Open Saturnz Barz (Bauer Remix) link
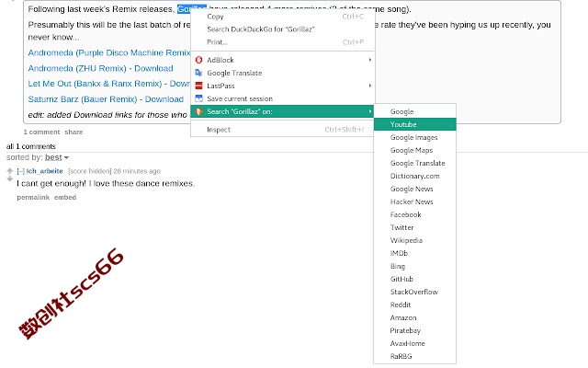This screenshot has height=368, width=588. click(83, 99)
